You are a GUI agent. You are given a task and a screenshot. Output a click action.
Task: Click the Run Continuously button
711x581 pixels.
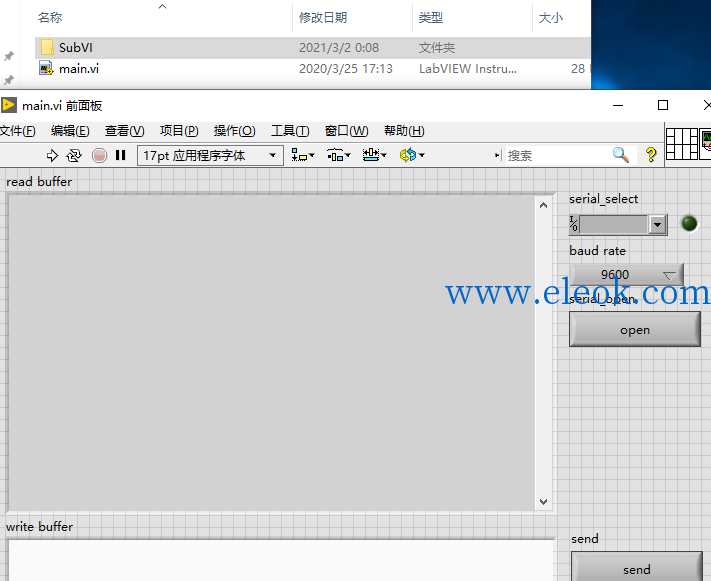point(74,156)
